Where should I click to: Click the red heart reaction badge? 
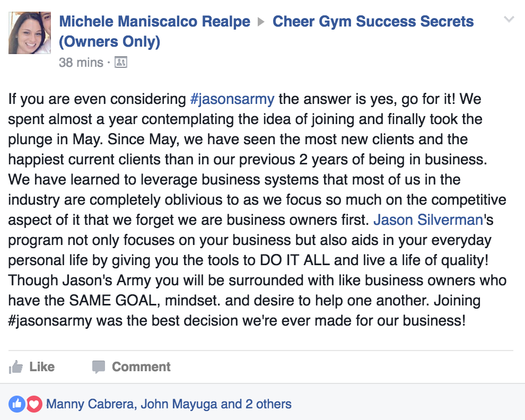[x=34, y=404]
